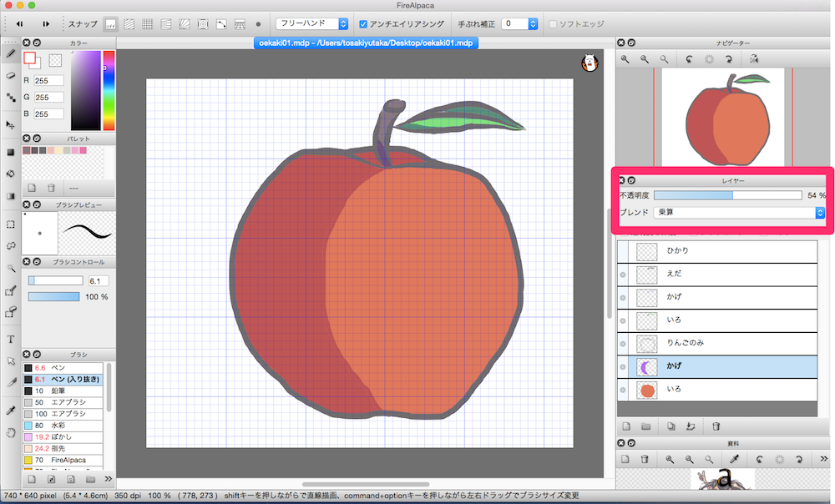Collapse the ナビゲーター panel
835x504 pixels.
[631, 43]
